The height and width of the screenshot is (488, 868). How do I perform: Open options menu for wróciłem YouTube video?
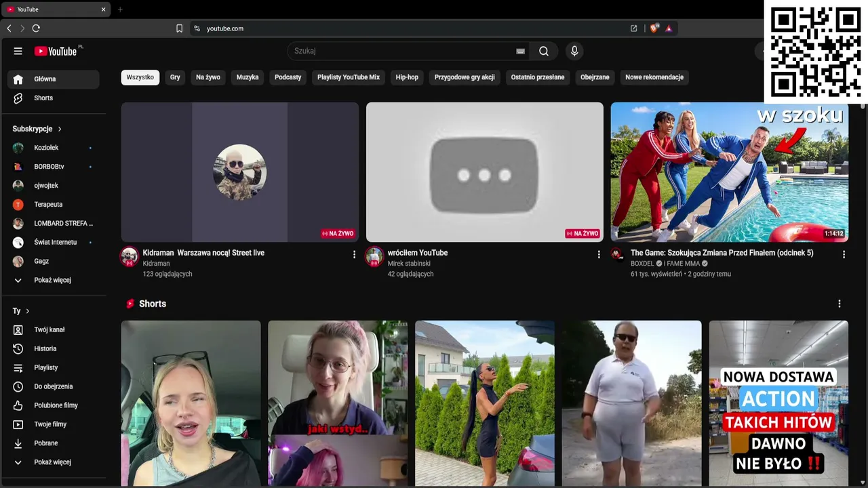point(599,254)
